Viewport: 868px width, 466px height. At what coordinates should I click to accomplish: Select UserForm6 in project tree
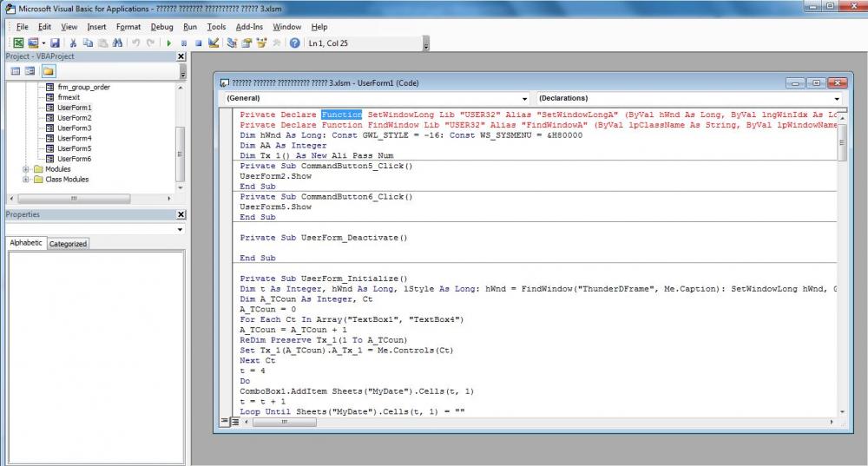click(x=74, y=158)
